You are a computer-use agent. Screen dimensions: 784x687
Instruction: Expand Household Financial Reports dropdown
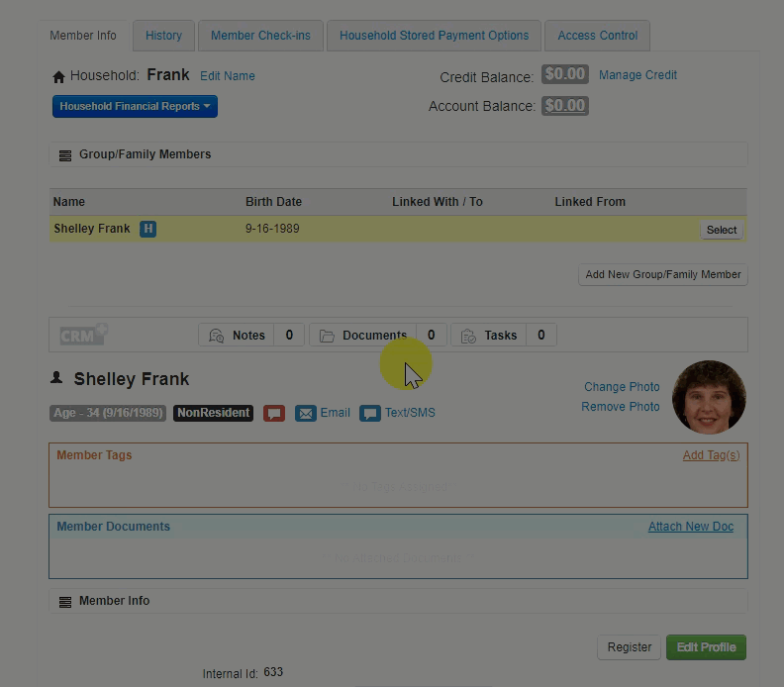[x=135, y=106]
